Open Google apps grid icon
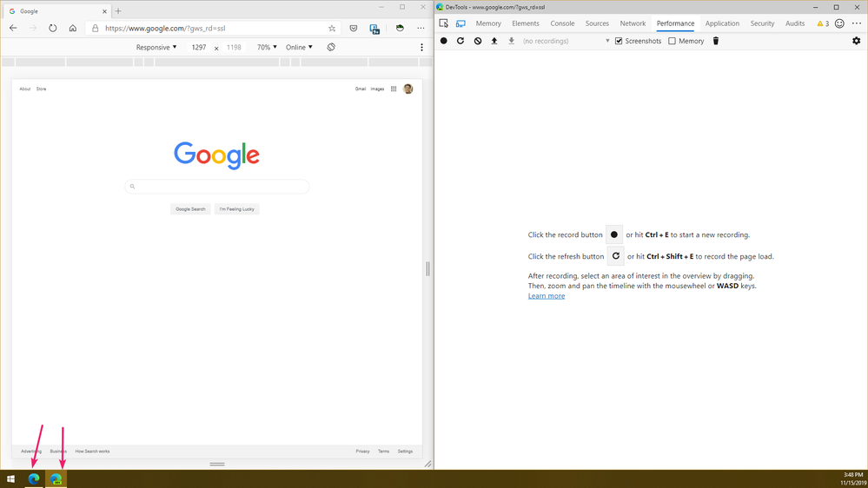The height and width of the screenshot is (488, 868). (x=394, y=89)
